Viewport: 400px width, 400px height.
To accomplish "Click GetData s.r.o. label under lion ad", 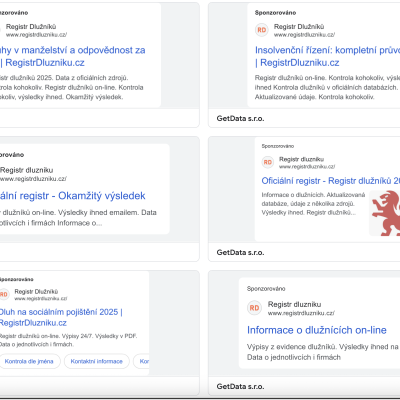I will pyautogui.click(x=240, y=252).
